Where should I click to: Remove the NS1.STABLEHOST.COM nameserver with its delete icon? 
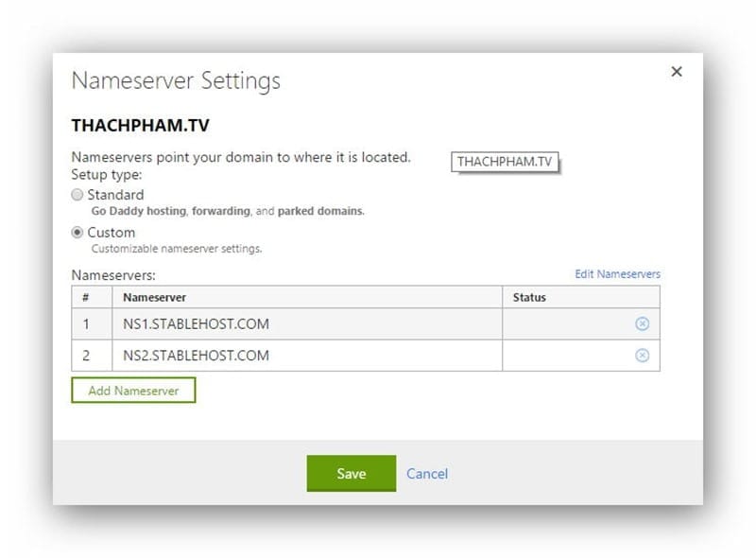tap(642, 323)
